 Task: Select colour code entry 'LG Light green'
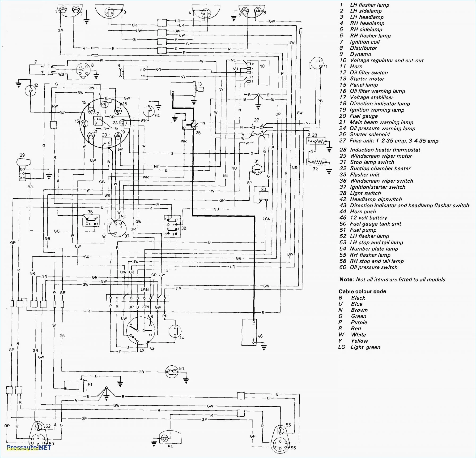point(359,347)
